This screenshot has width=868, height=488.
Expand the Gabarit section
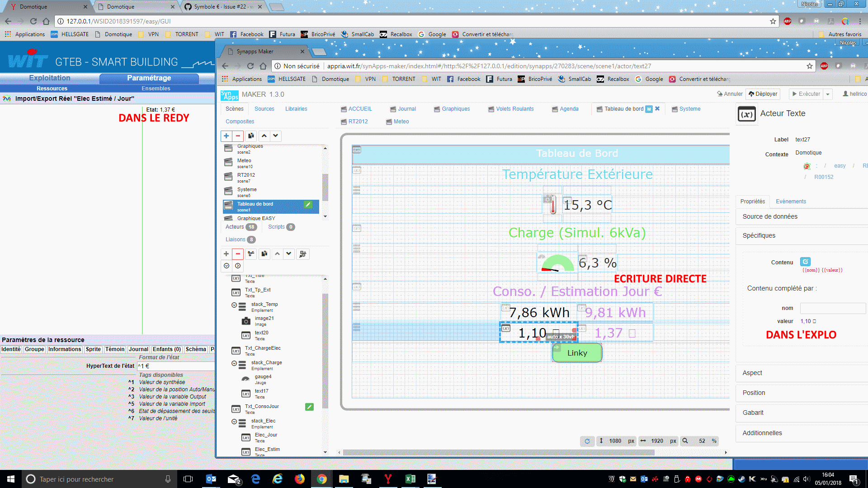[801, 413]
